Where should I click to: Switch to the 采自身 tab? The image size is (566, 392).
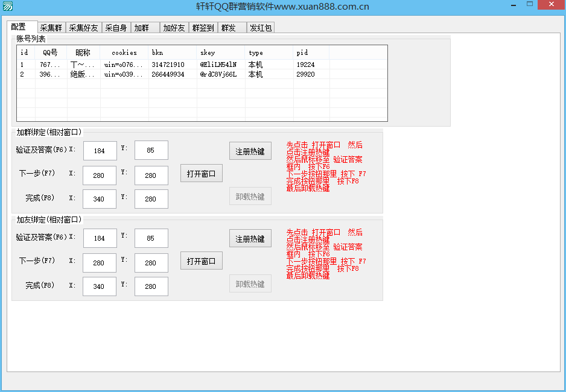click(x=116, y=28)
